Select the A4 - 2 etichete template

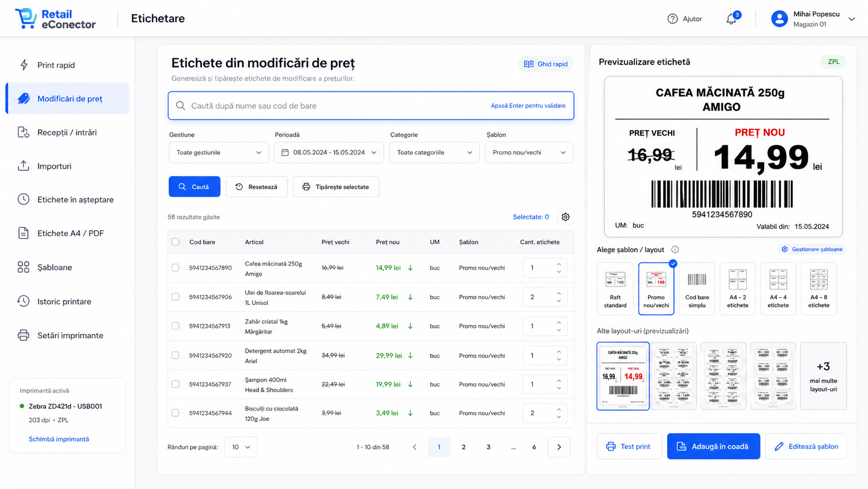point(737,288)
